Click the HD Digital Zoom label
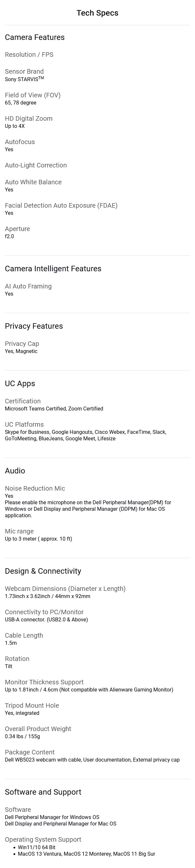The image size is (195, 868). [29, 118]
